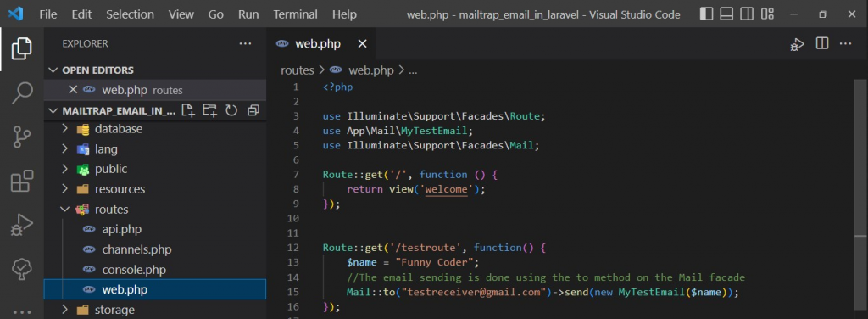Open the Extensions view icon
This screenshot has height=319, width=868.
click(22, 181)
